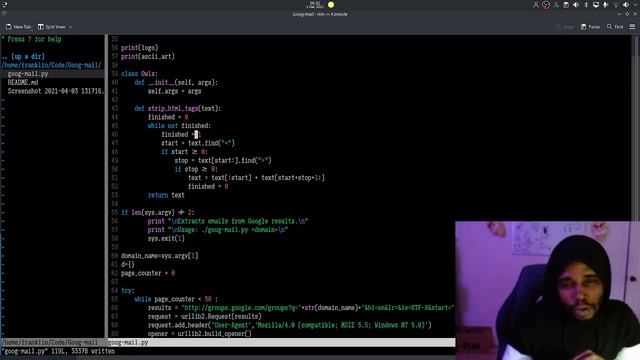This screenshot has width=640, height=360.
Task: Click the 'def strip_html_tags(text):' line
Action: click(178, 109)
